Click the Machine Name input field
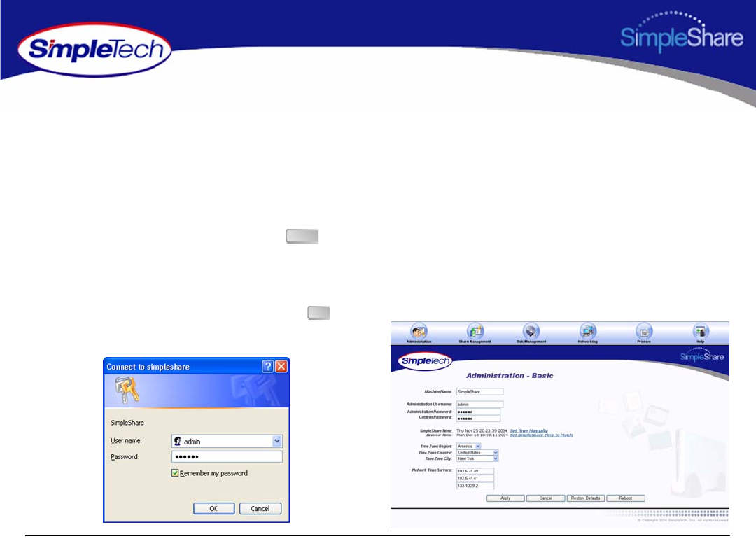This screenshot has height=541, width=756. [x=479, y=391]
